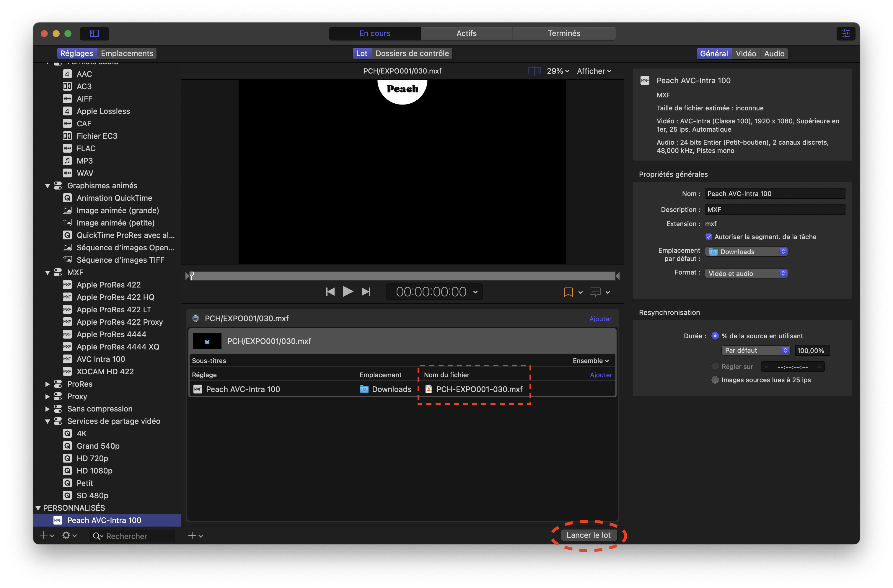Select the AC3 audio preset

coord(84,86)
